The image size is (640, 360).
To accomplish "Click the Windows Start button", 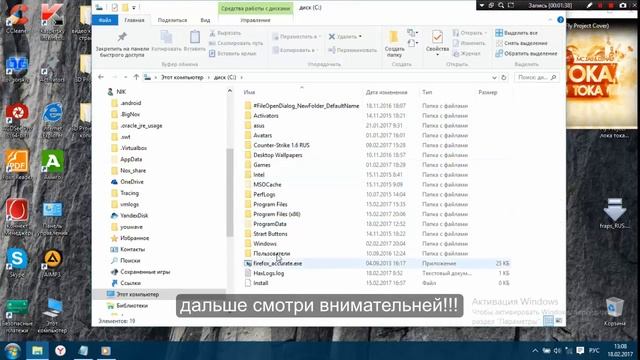I will pyautogui.click(x=12, y=351).
